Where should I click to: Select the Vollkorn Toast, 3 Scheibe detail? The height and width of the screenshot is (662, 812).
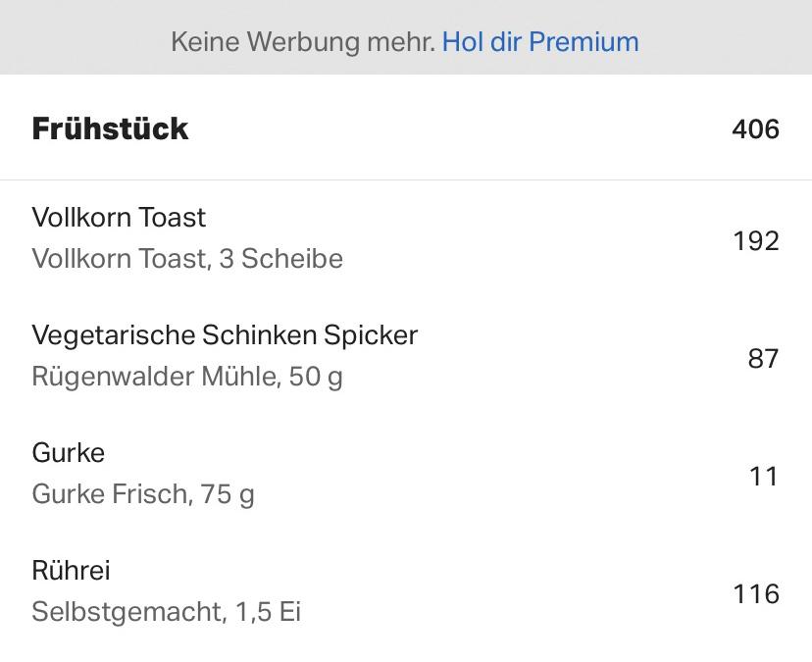(187, 259)
